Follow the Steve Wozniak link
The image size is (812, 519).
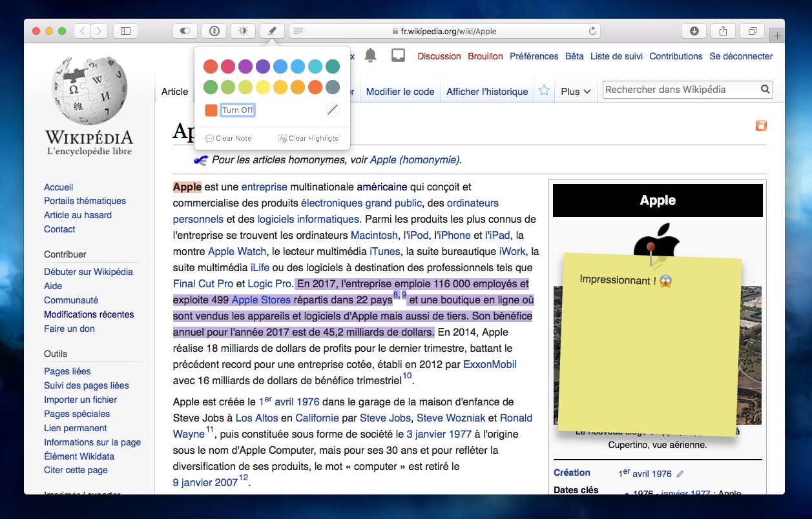pos(450,418)
